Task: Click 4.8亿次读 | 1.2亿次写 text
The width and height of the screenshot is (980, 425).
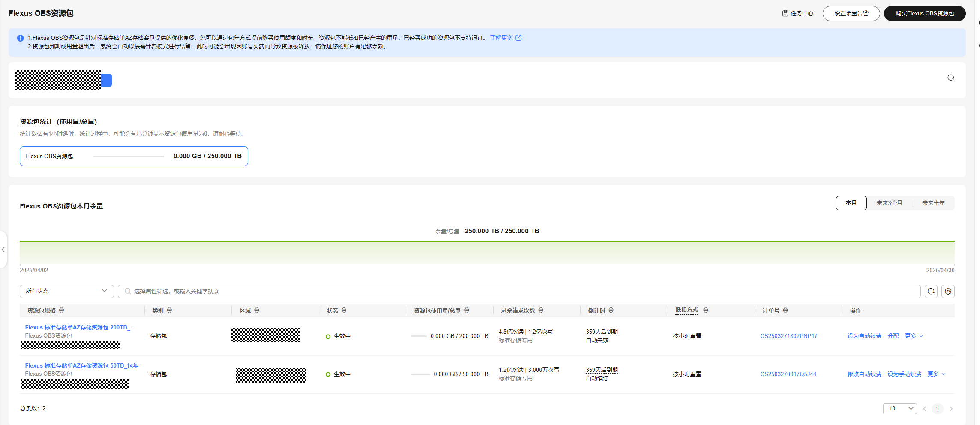Action: (526, 332)
